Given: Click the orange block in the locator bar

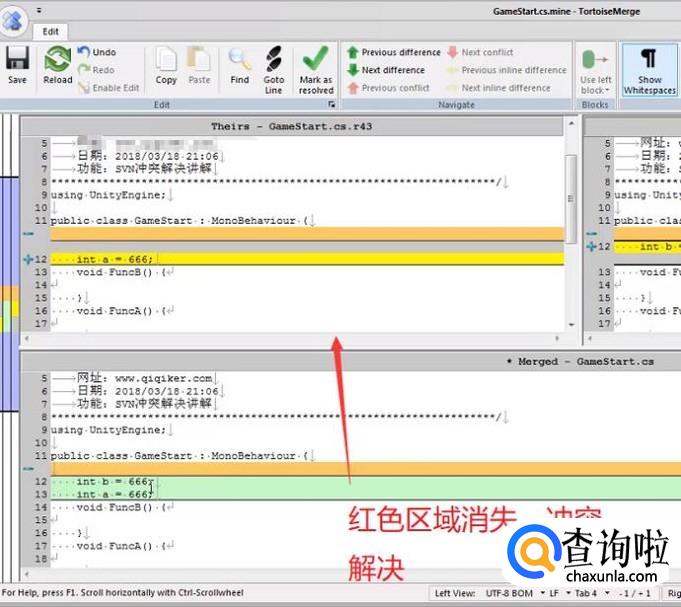Looking at the screenshot, I should pos(9,294).
